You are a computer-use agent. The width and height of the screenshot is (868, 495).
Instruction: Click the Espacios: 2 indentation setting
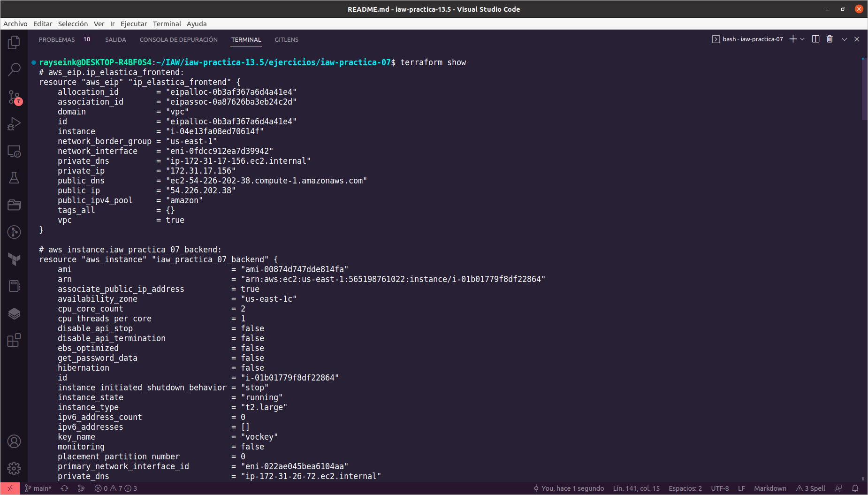685,488
